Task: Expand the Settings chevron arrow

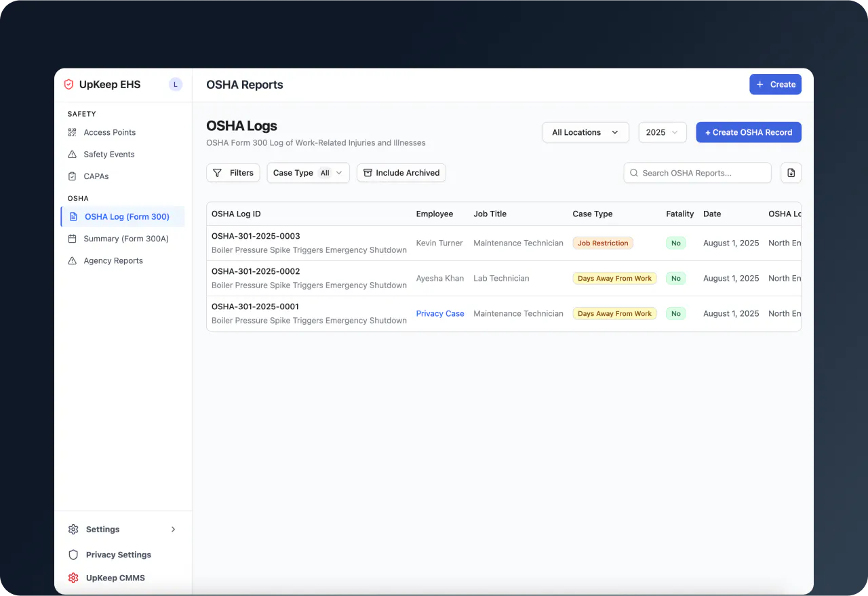Action: (173, 530)
